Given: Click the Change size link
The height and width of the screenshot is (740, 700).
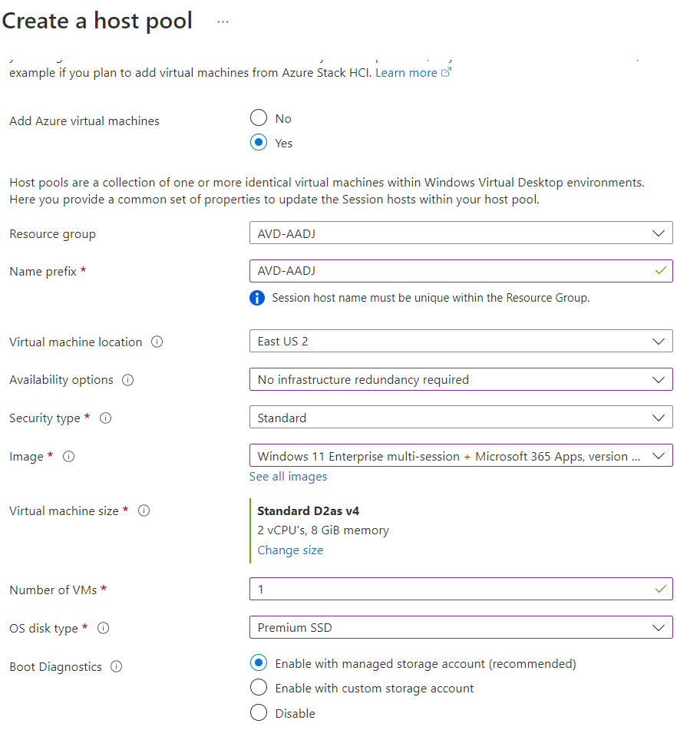Looking at the screenshot, I should point(290,550).
